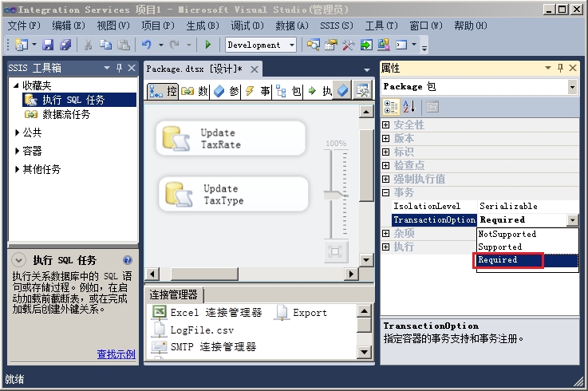Open the Properties Window toolbar icon
This screenshot has height=391, width=588.
coord(331,45)
